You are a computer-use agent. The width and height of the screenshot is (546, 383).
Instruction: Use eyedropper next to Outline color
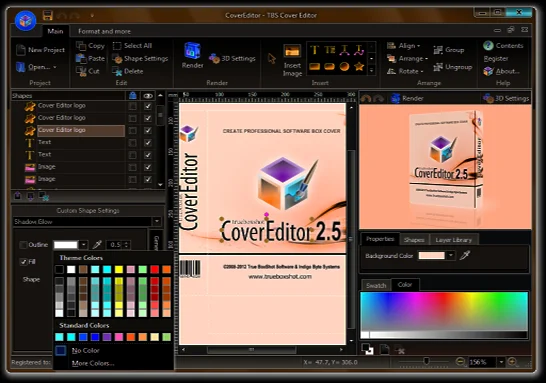[x=97, y=245]
